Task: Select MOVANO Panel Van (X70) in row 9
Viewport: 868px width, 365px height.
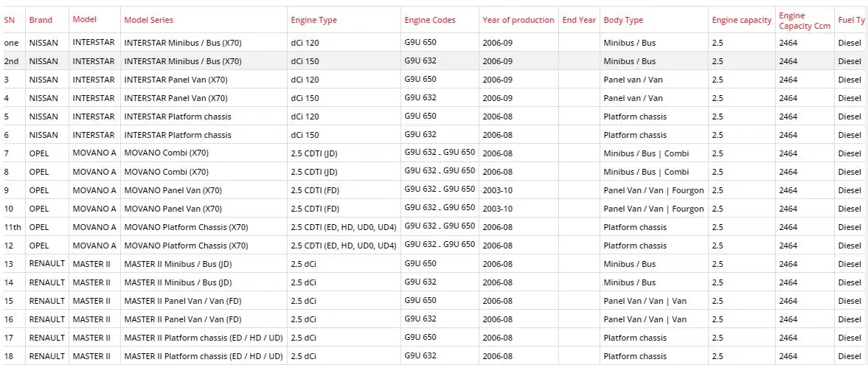Action: tap(173, 190)
